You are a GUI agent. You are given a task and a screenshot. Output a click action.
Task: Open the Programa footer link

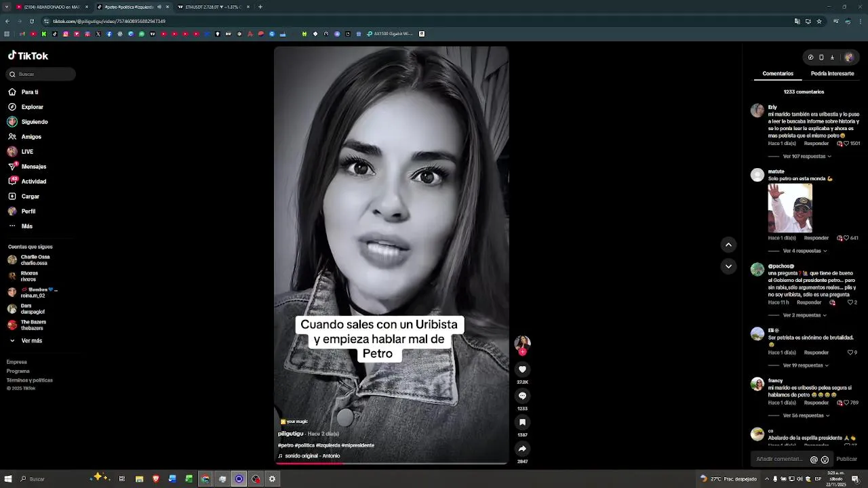point(18,371)
